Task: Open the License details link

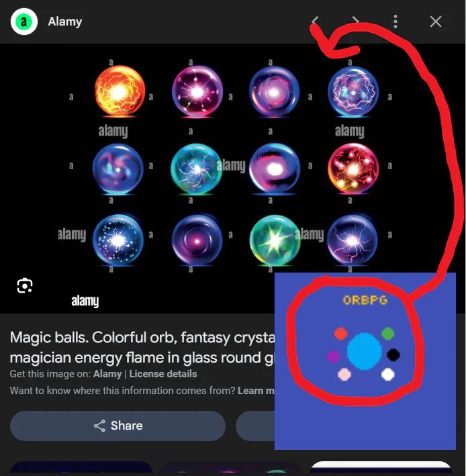Action: point(163,374)
